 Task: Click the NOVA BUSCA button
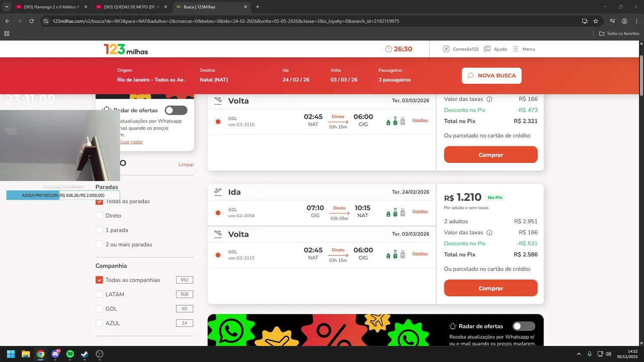(x=492, y=75)
